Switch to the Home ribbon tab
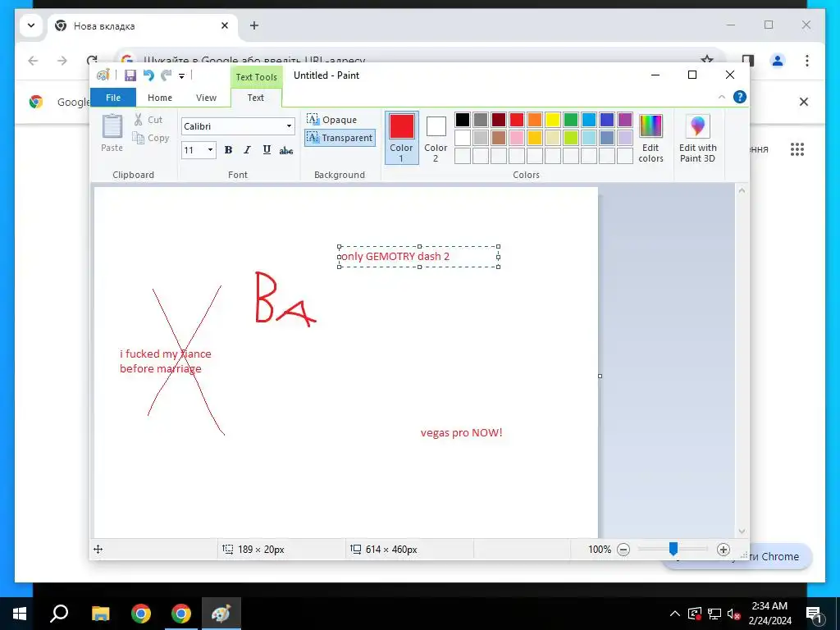The width and height of the screenshot is (840, 630). [160, 98]
